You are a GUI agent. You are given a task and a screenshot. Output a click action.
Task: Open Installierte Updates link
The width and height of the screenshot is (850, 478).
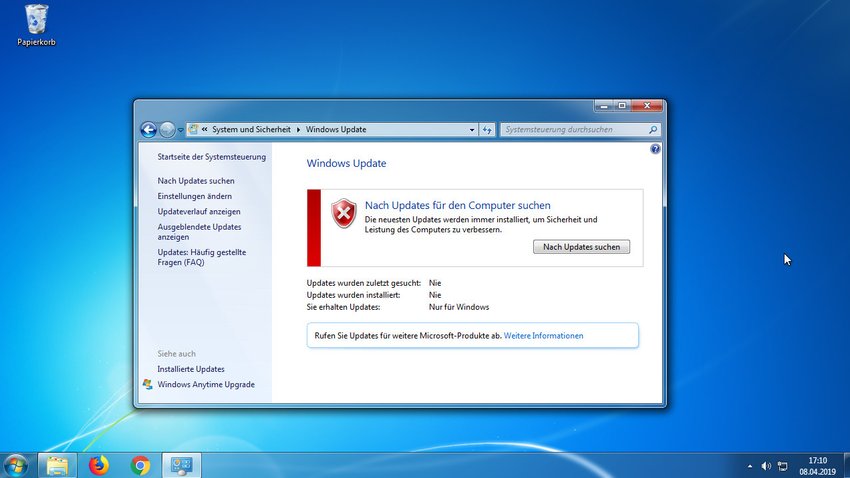point(191,369)
